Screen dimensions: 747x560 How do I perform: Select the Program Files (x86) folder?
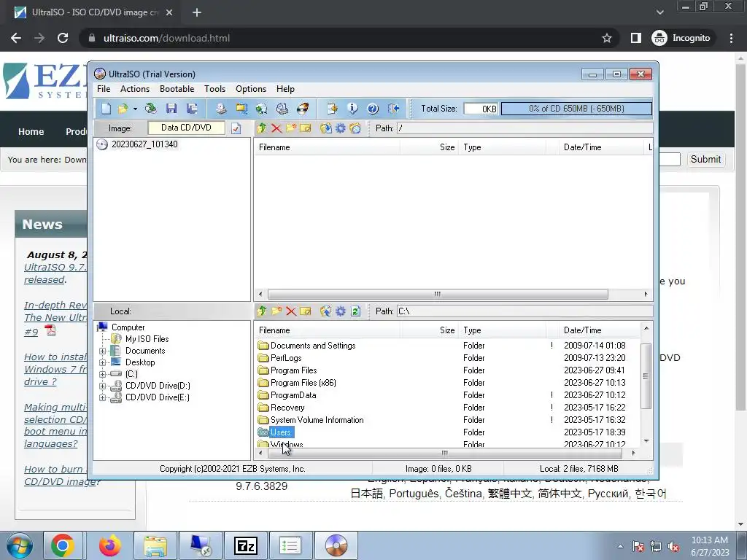pos(303,383)
